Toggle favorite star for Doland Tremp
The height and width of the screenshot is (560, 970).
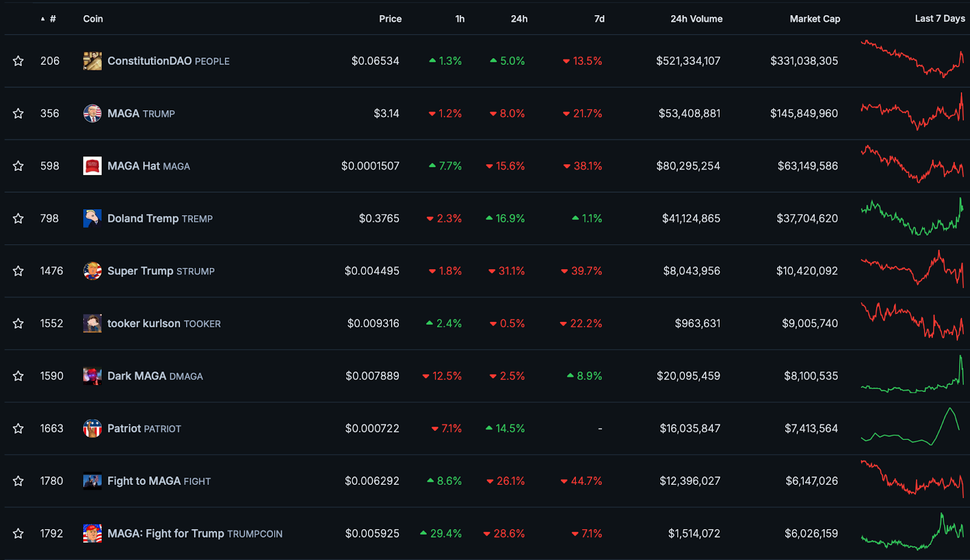point(18,218)
